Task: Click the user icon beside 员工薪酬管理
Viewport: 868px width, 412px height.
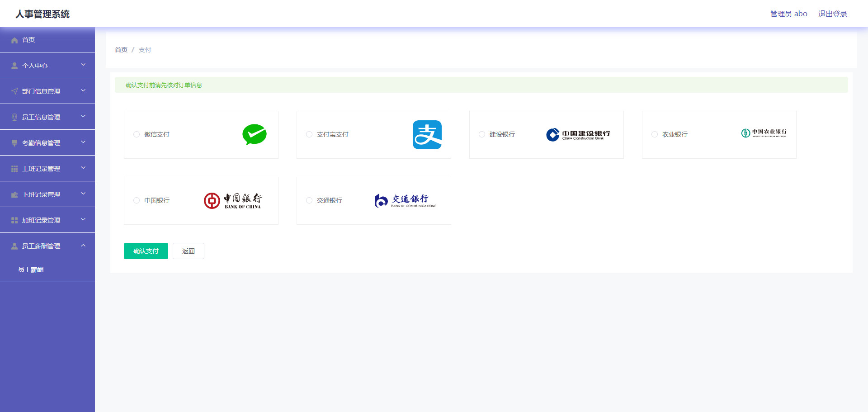Action: click(x=14, y=246)
